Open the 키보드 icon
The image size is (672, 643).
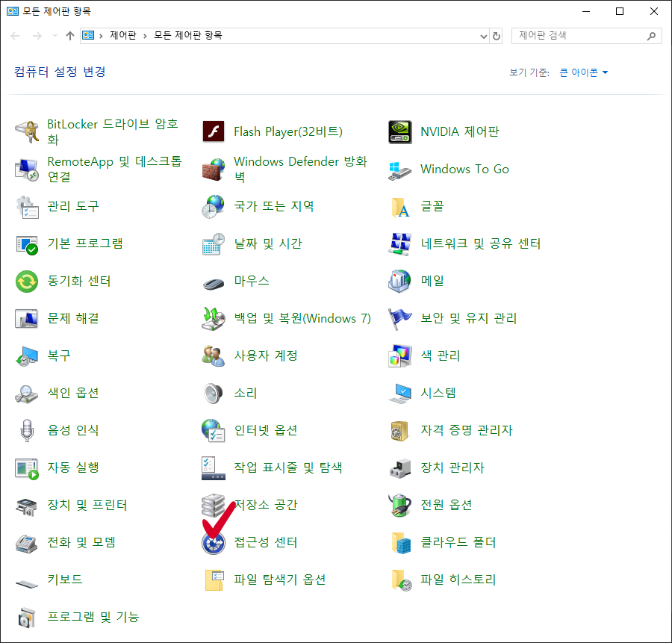27,583
